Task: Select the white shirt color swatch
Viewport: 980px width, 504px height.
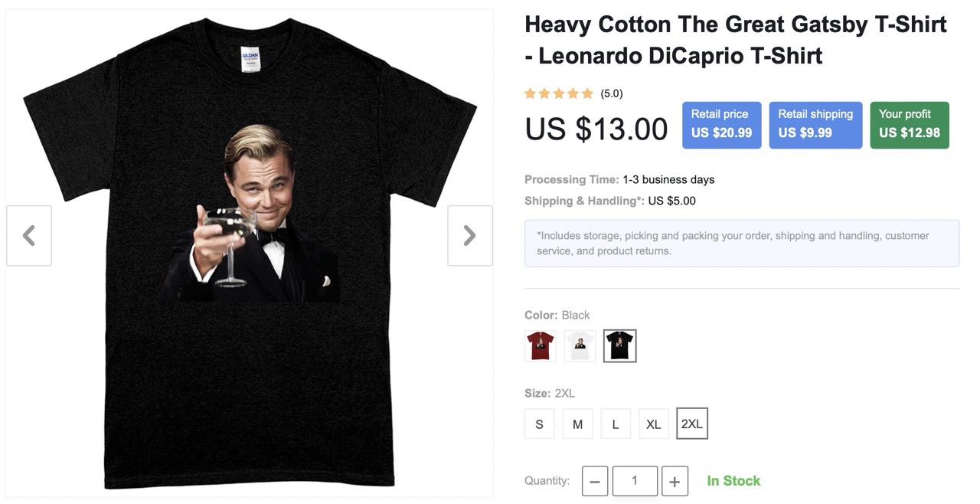Action: [x=580, y=345]
